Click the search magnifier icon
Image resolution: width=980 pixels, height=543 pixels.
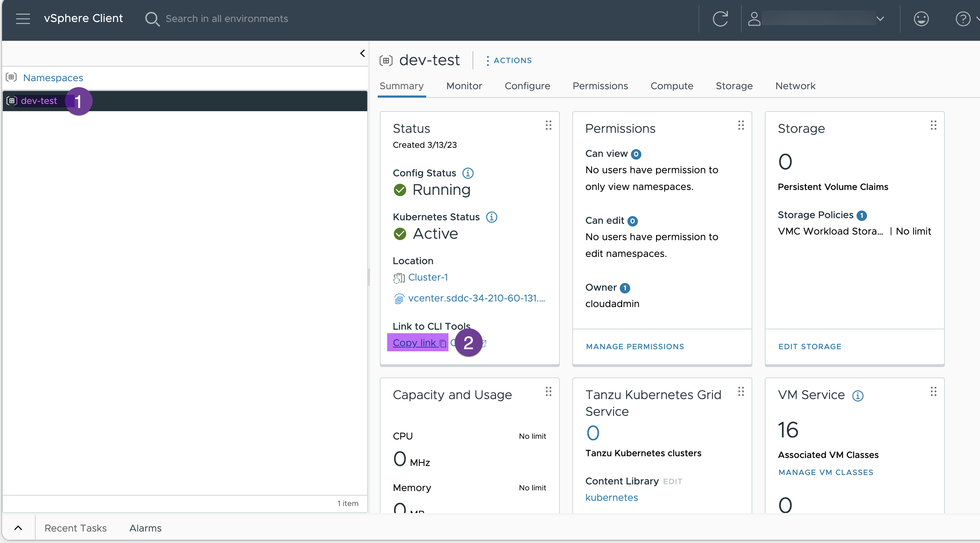pos(152,18)
